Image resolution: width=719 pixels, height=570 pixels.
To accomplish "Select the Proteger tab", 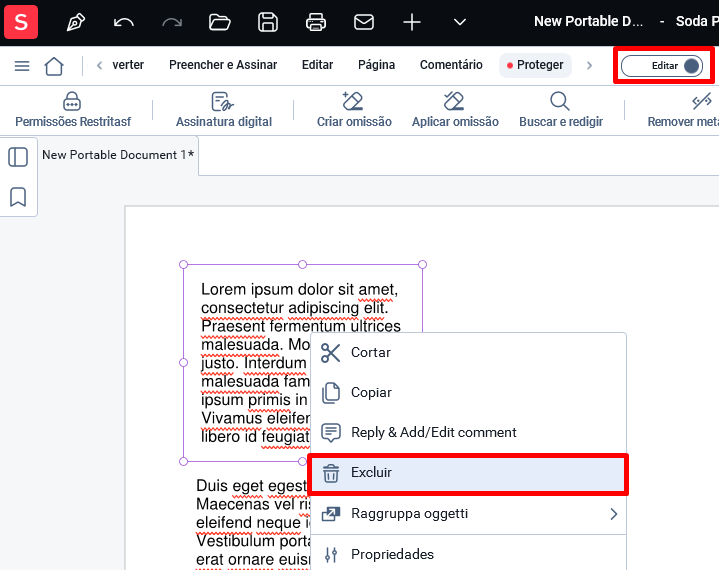I will [535, 65].
